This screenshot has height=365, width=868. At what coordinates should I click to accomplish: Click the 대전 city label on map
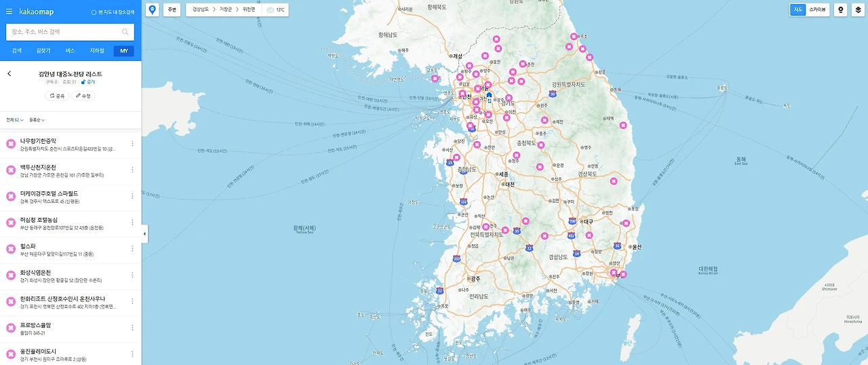(x=509, y=184)
